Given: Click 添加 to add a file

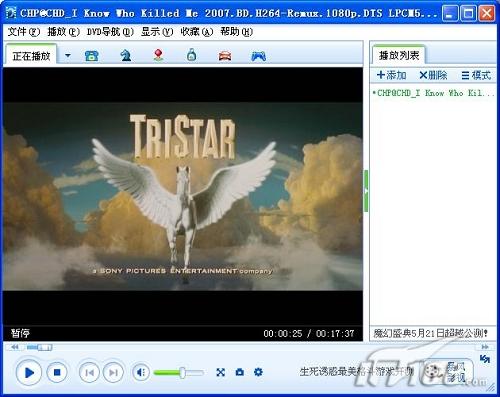Looking at the screenshot, I should coord(391,75).
